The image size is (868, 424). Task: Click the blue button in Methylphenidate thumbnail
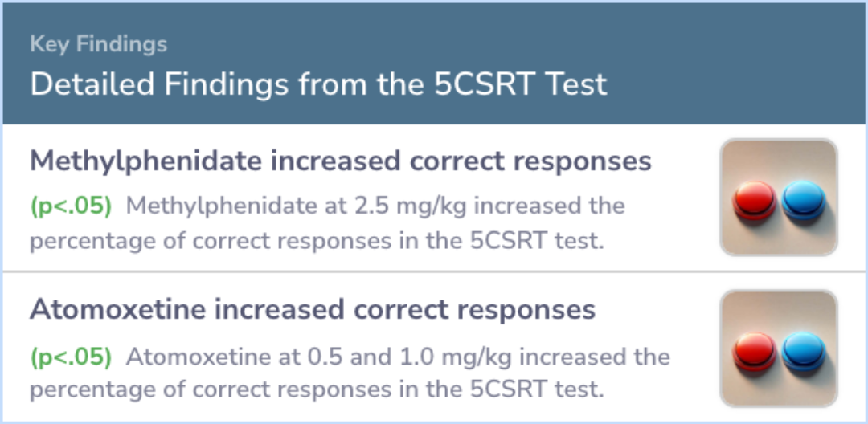coord(803,201)
